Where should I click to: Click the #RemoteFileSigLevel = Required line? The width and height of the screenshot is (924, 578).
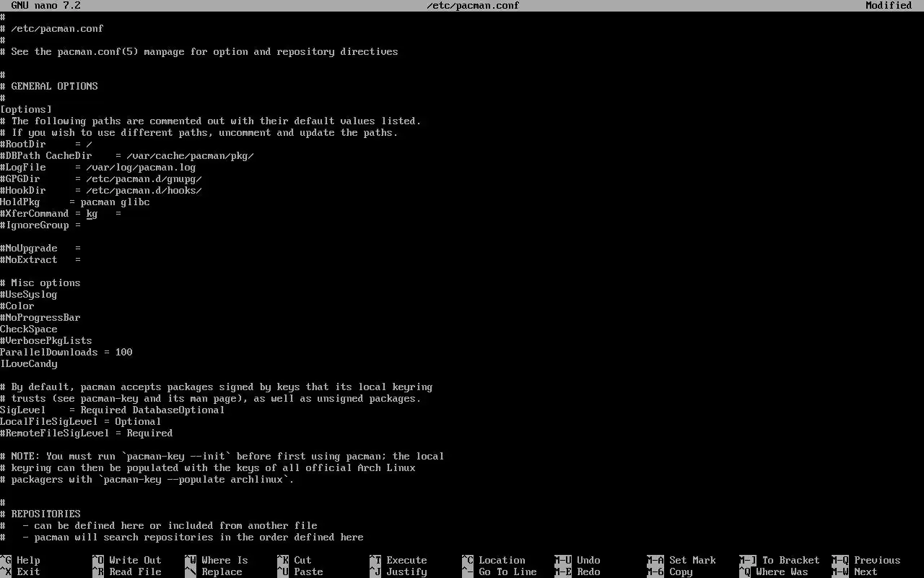(x=87, y=433)
